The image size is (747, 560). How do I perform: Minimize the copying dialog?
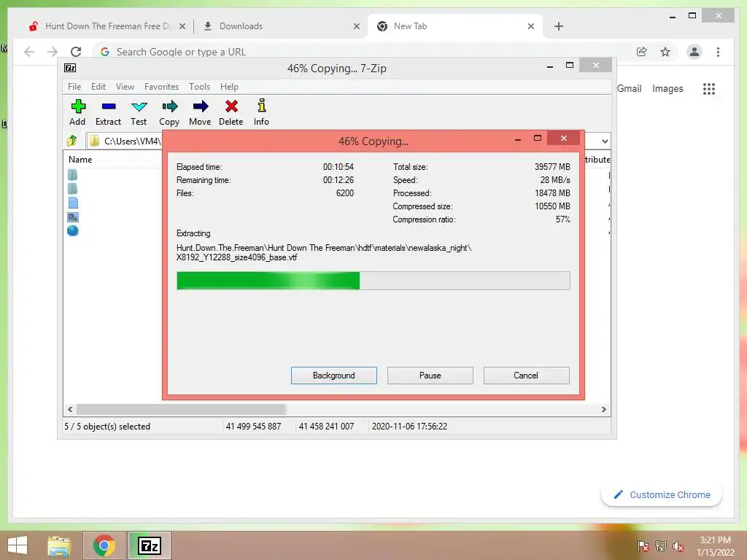click(x=518, y=139)
